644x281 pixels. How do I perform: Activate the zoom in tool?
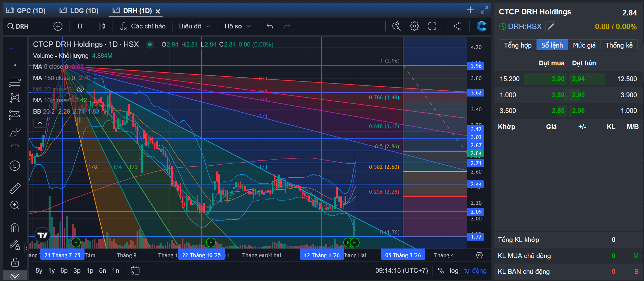(x=14, y=205)
